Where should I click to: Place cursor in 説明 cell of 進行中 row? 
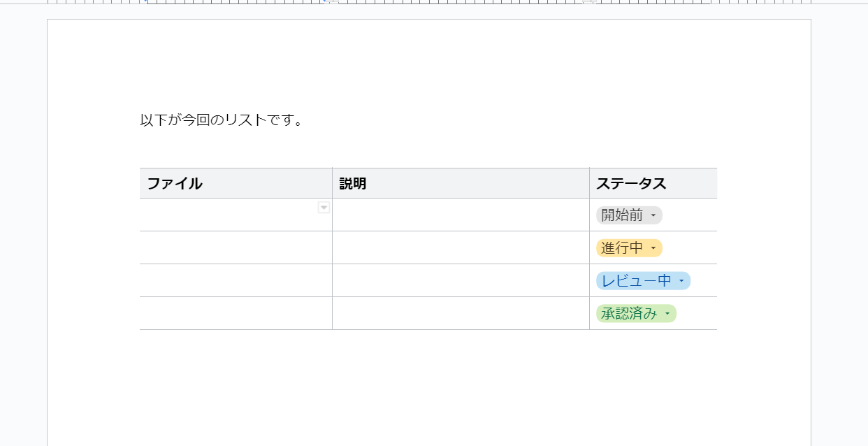click(x=461, y=247)
